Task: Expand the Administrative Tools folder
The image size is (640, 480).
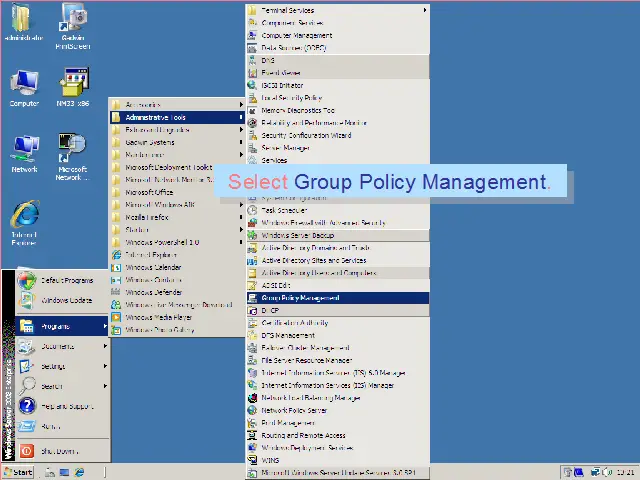Action: 177,117
